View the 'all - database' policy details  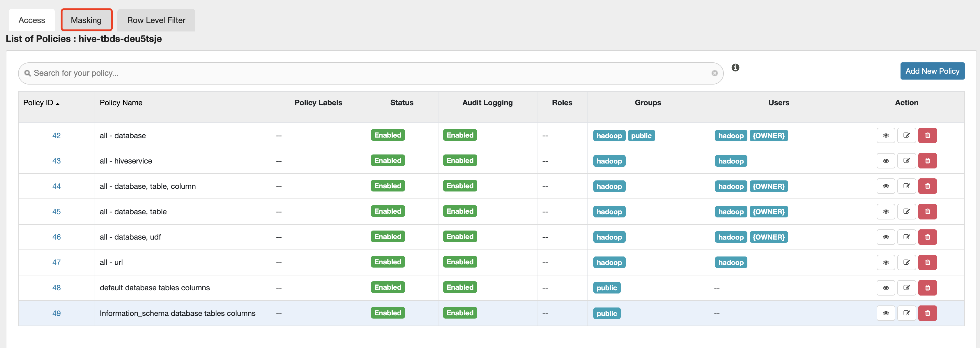[x=885, y=136]
